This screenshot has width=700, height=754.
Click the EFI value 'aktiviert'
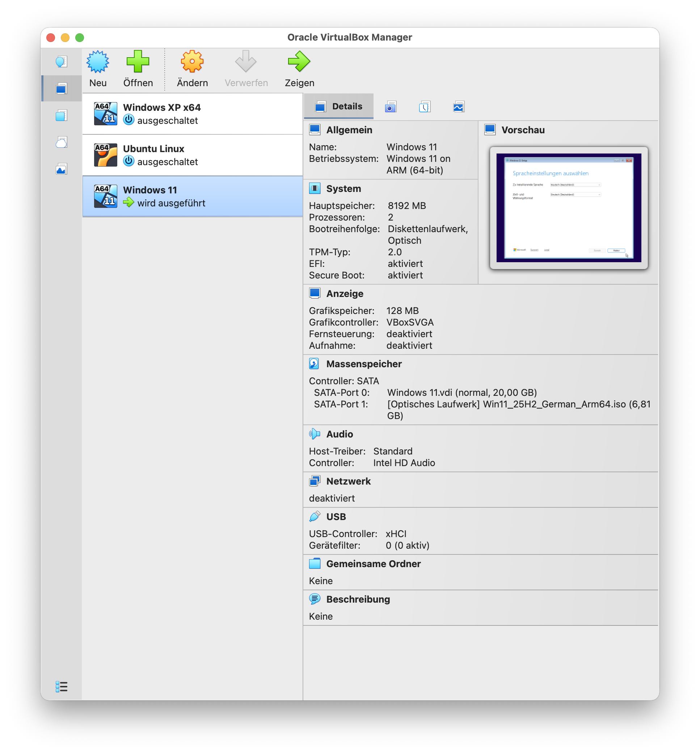pos(405,263)
